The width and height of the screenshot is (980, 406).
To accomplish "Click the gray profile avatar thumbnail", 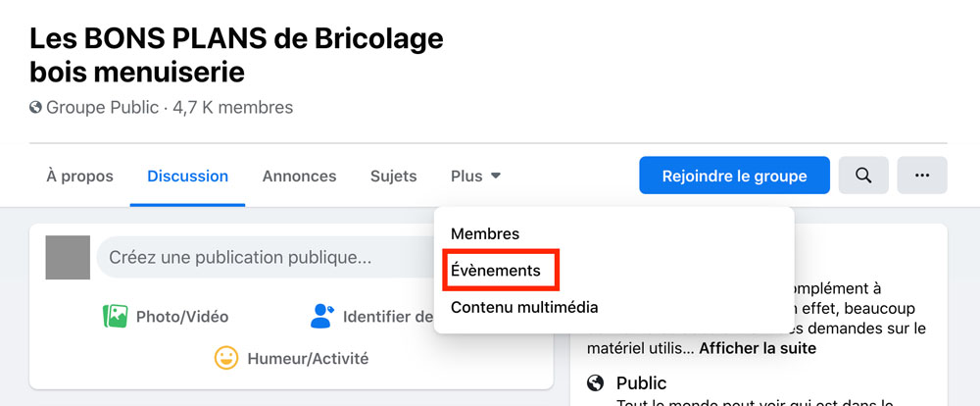I will (68, 257).
